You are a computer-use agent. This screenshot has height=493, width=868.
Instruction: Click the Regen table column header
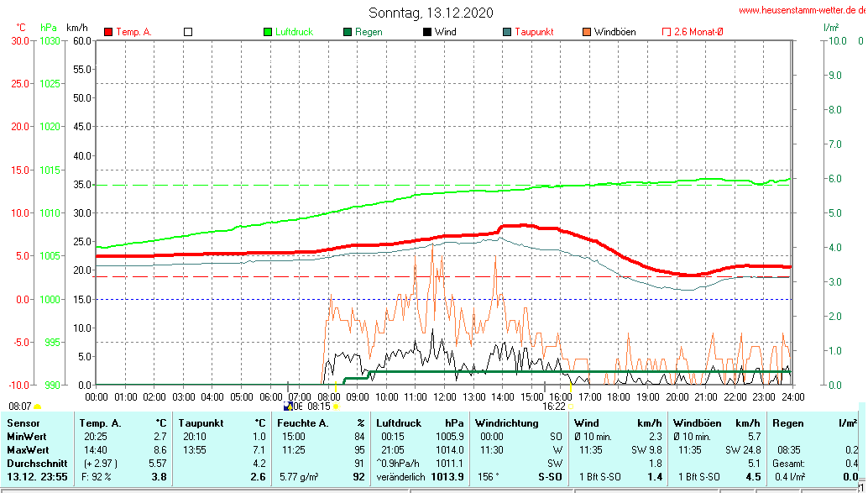pyautogui.click(x=788, y=423)
